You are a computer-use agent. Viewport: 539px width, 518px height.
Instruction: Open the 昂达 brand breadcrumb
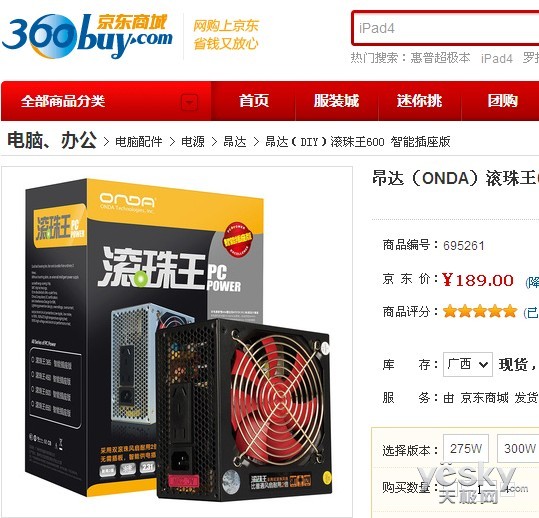coord(235,141)
